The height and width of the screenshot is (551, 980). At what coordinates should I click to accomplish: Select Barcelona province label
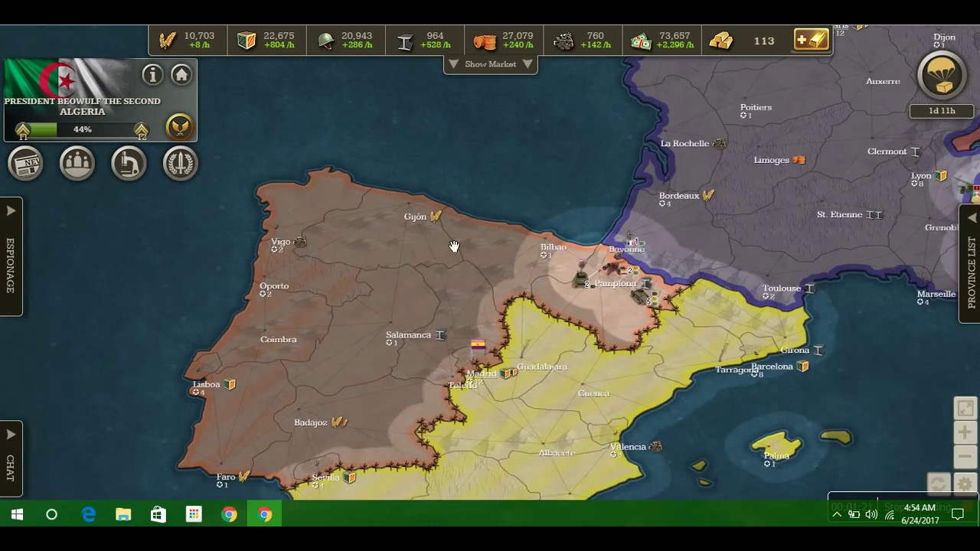click(772, 367)
